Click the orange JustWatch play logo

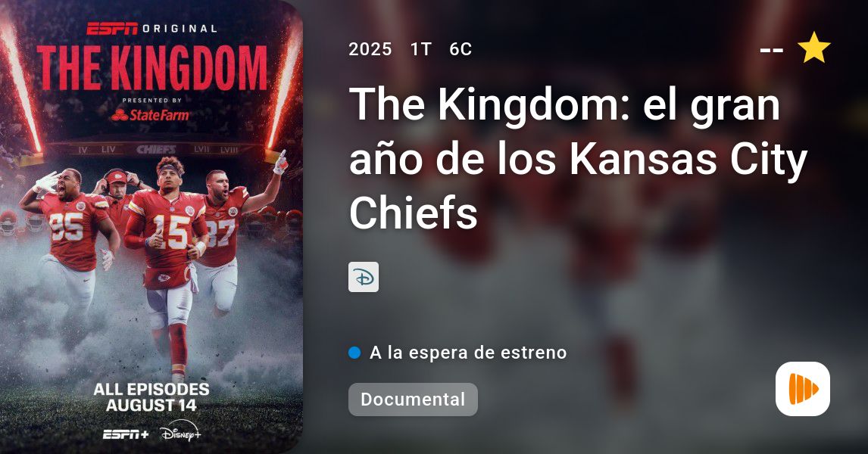(x=803, y=389)
